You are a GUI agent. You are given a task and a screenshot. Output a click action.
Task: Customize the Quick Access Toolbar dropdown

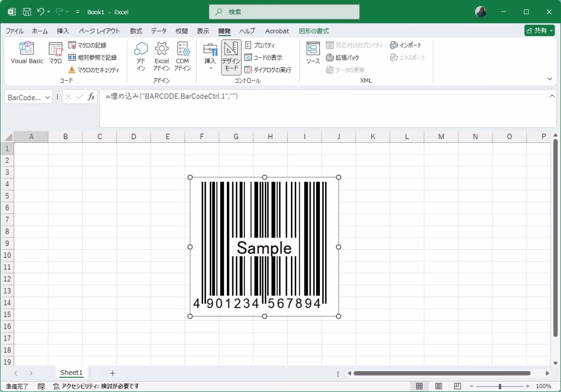click(77, 12)
